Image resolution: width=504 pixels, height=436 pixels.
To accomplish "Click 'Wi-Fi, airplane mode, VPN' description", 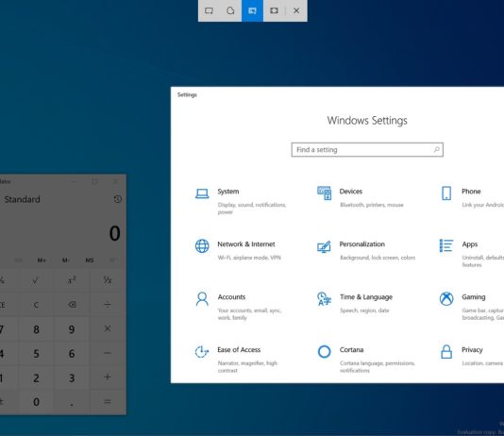I will (x=249, y=258).
